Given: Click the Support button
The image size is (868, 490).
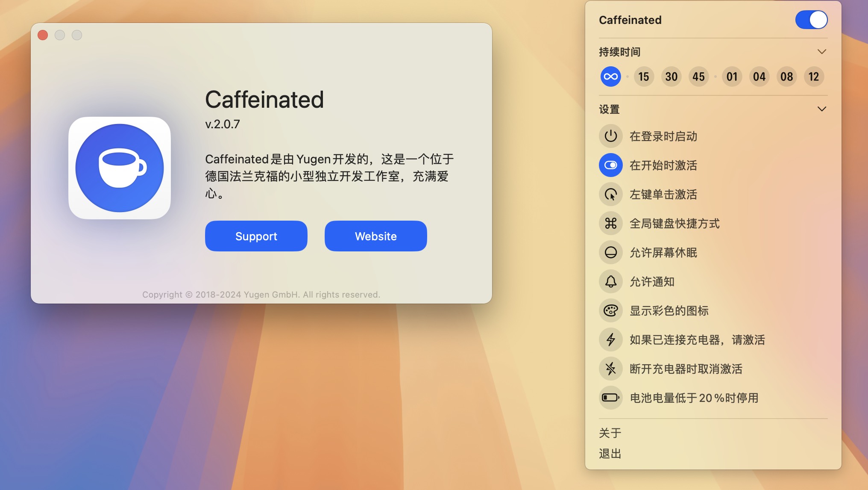Looking at the screenshot, I should pos(256,236).
